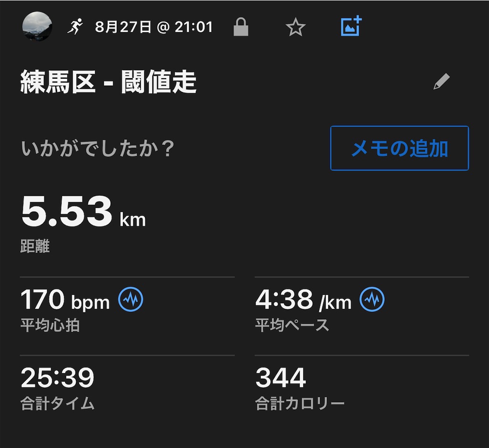Screen dimensions: 489x448
Task: Select the 4:38 /km average pace value
Action: [303, 300]
